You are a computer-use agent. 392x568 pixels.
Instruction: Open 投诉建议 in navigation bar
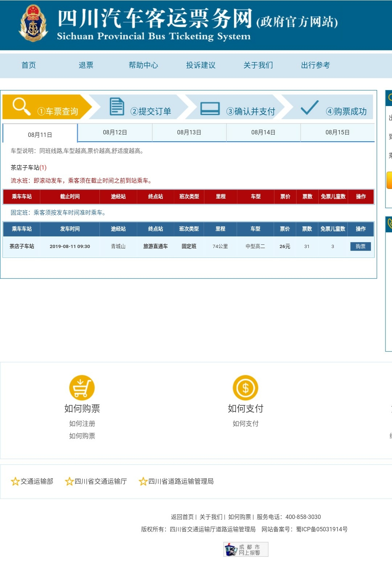(x=201, y=65)
